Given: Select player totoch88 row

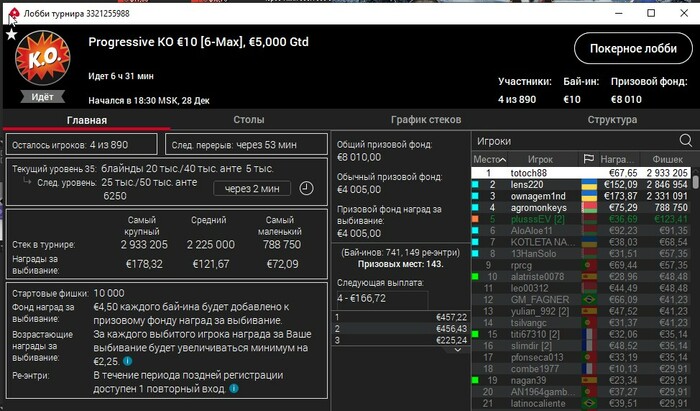Looking at the screenshot, I should point(581,173).
